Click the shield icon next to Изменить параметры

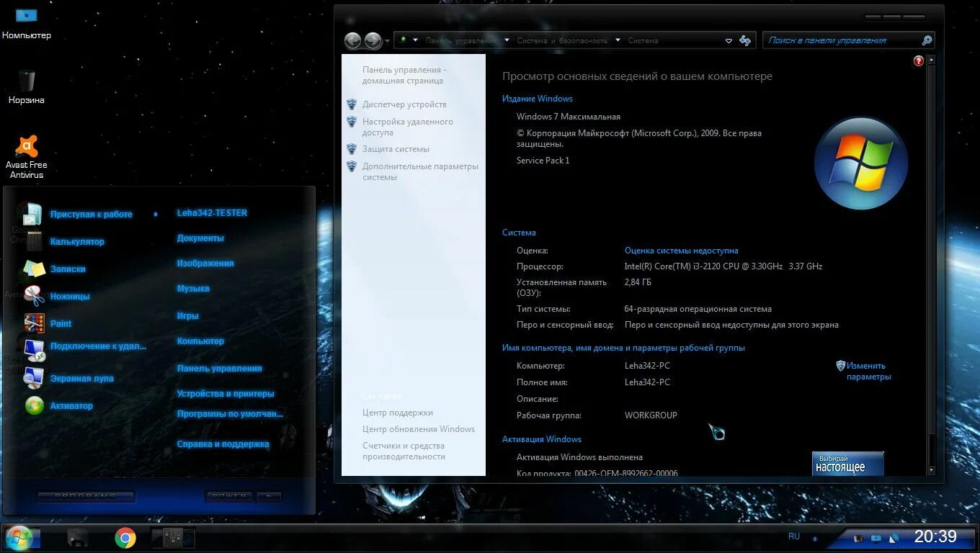[840, 366]
